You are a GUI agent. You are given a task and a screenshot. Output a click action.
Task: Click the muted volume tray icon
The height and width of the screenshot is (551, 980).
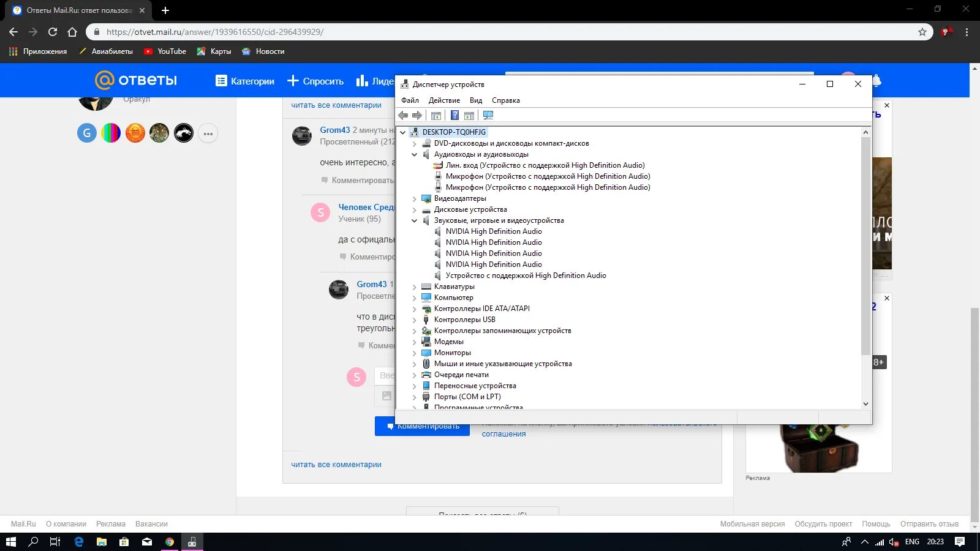[x=894, y=542]
